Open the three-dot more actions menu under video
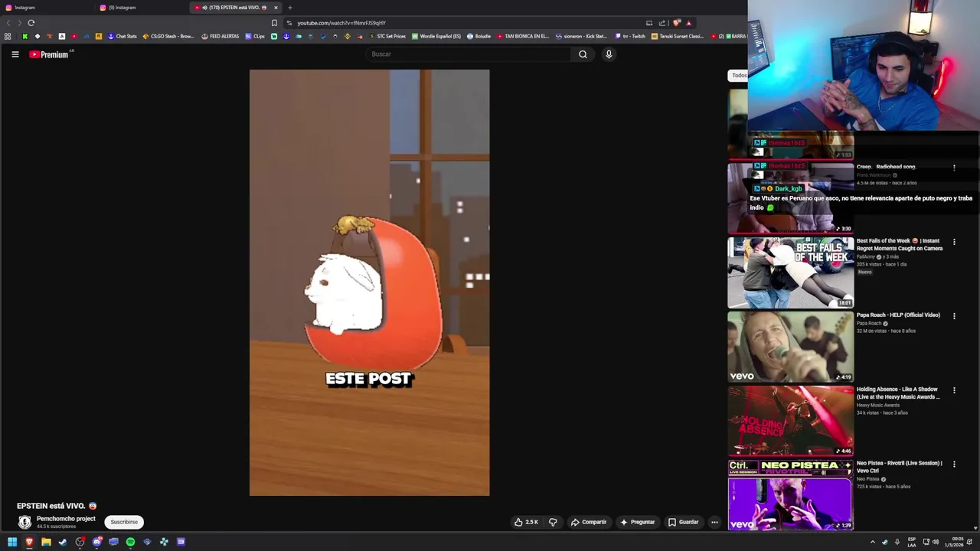980x551 pixels. click(714, 522)
